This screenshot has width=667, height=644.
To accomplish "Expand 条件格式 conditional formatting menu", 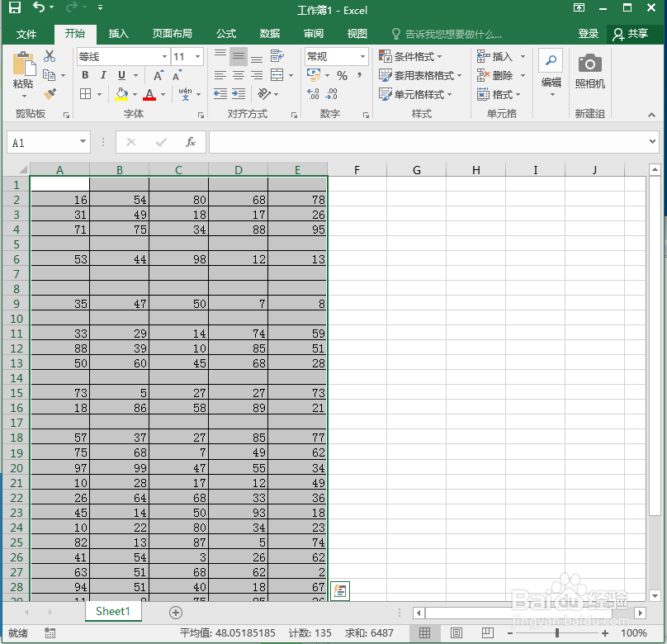I will click(410, 57).
